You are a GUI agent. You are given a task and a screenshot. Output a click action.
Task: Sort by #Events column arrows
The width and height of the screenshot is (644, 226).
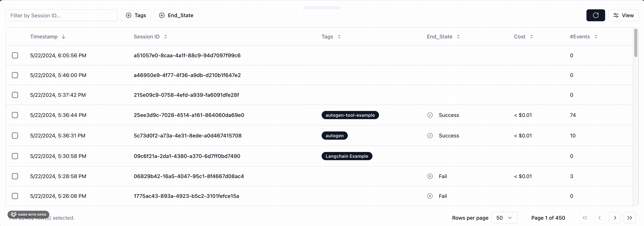[x=596, y=37]
